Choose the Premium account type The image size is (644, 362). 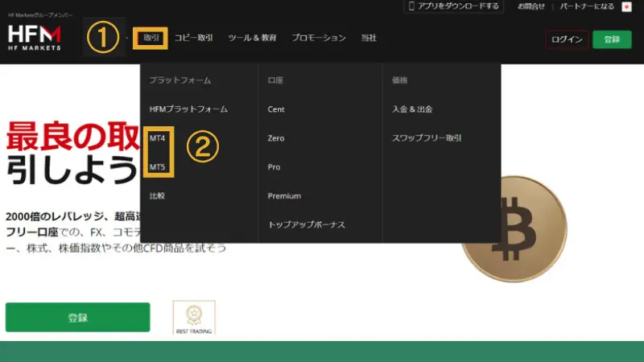(284, 195)
